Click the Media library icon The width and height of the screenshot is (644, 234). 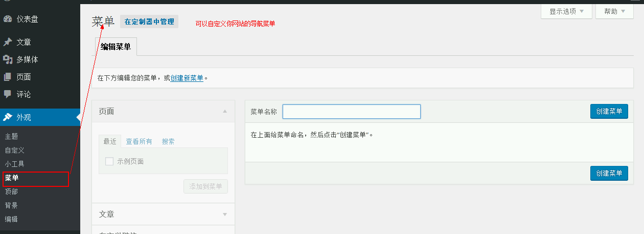(8, 59)
